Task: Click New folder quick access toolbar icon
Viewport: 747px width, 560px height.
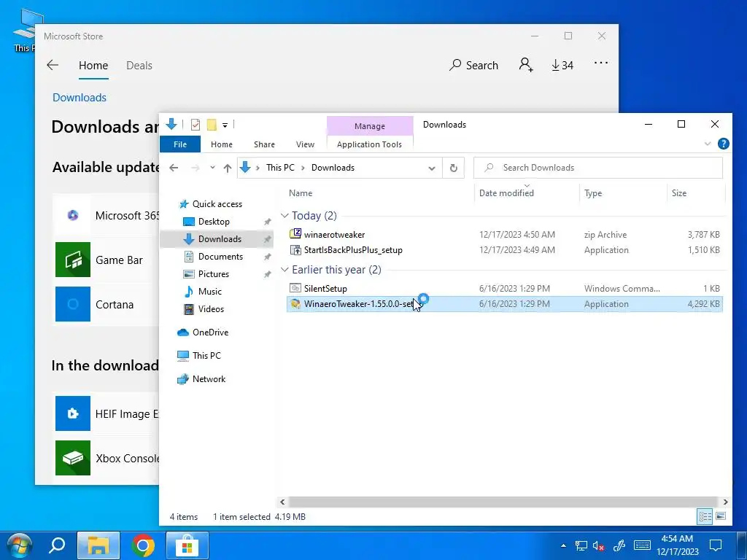Action: pyautogui.click(x=212, y=125)
